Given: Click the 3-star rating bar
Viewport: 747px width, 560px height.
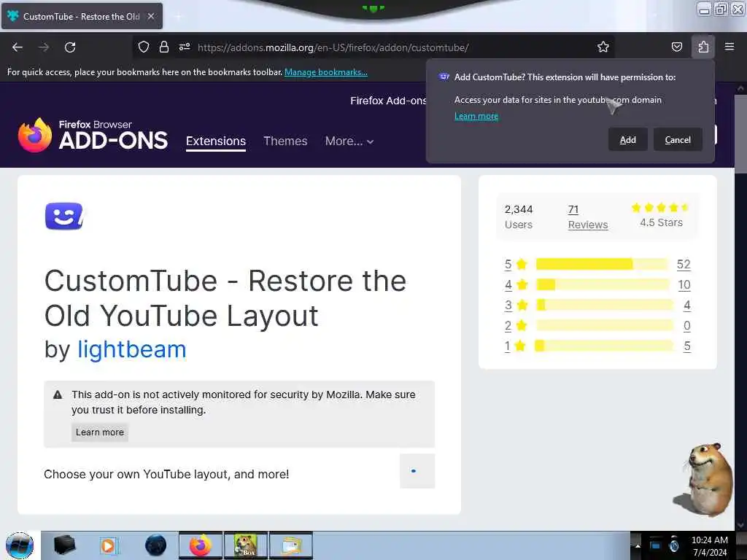Looking at the screenshot, I should (604, 305).
